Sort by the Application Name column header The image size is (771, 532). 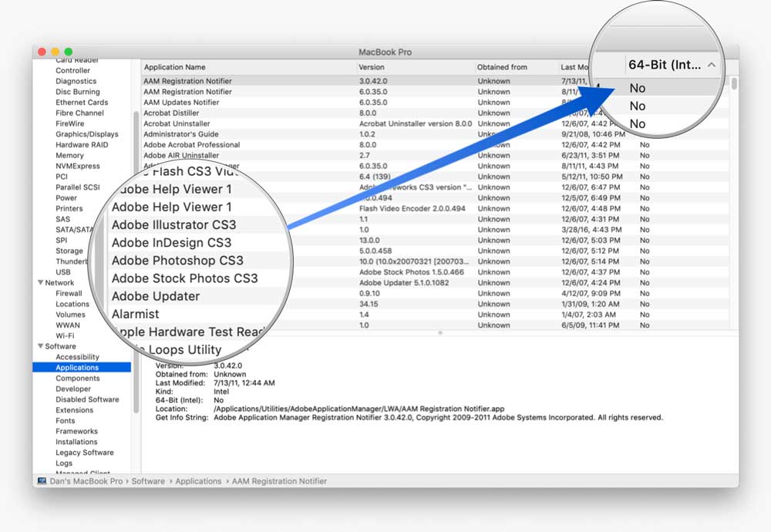pyautogui.click(x=175, y=68)
